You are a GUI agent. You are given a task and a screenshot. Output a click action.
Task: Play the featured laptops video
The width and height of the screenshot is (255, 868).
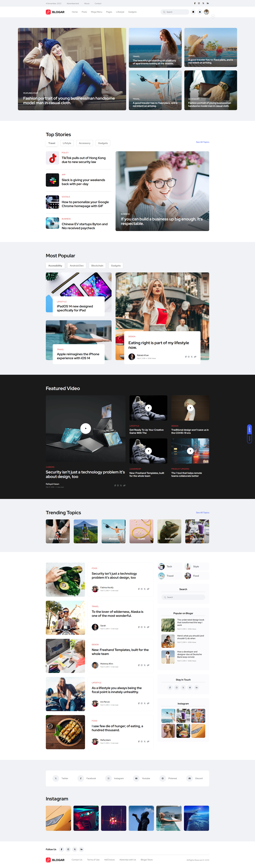tap(86, 428)
